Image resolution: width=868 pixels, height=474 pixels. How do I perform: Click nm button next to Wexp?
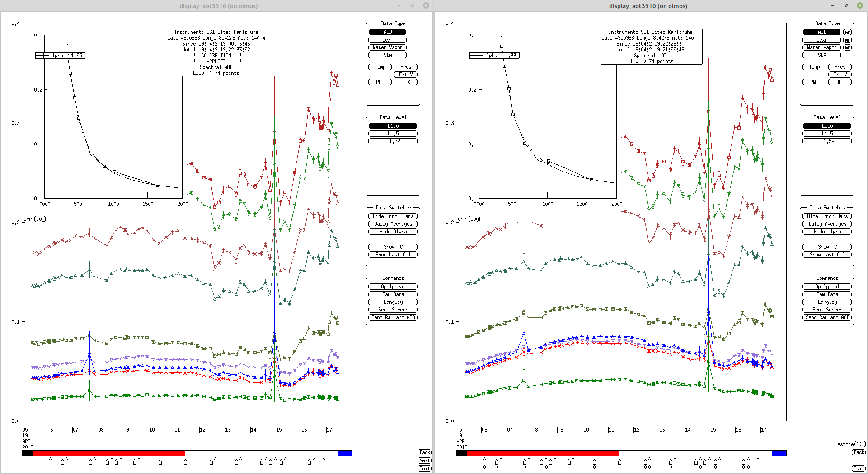pyautogui.click(x=848, y=40)
